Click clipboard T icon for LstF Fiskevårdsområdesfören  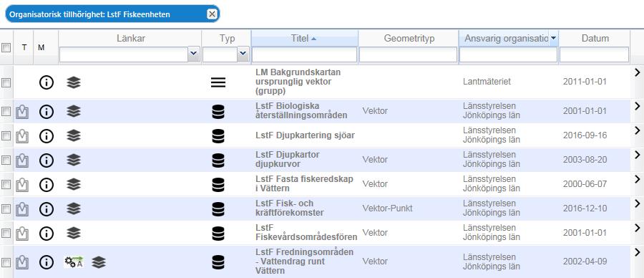point(22,234)
